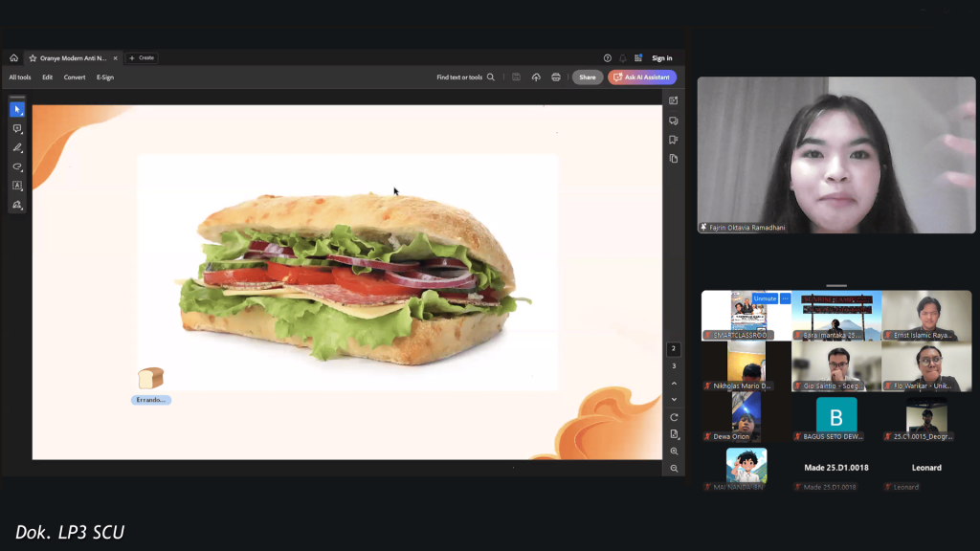The height and width of the screenshot is (551, 980).
Task: Zoom in on the document
Action: [674, 451]
